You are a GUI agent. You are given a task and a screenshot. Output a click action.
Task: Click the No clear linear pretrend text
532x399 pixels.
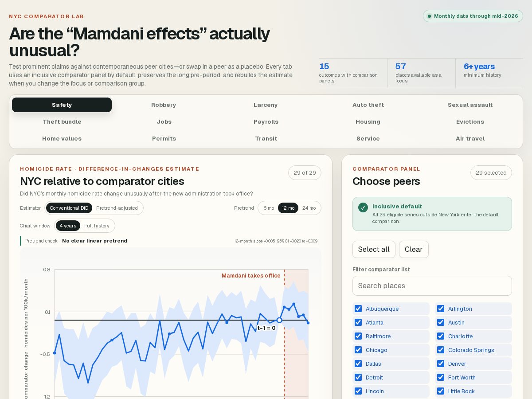(94, 241)
